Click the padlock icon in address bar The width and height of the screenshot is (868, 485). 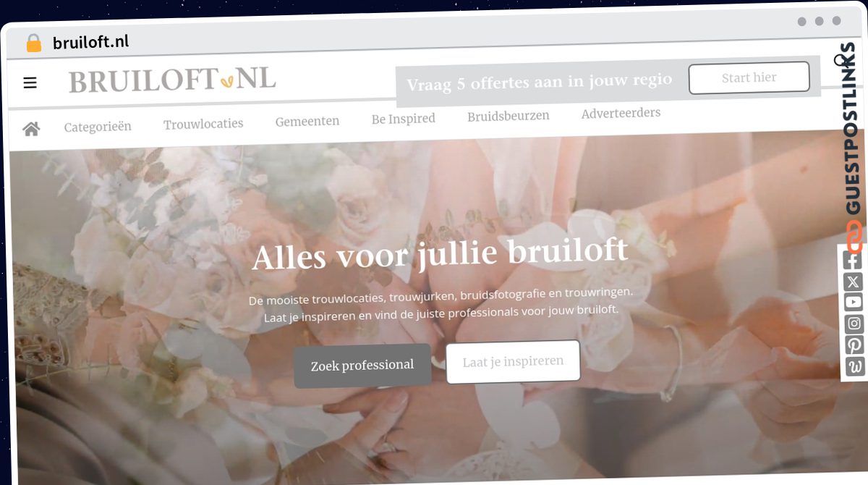pyautogui.click(x=33, y=43)
